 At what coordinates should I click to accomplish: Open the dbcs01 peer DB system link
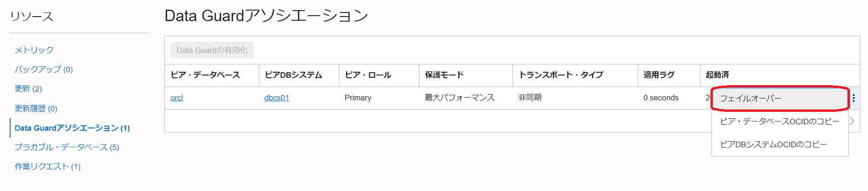(276, 98)
